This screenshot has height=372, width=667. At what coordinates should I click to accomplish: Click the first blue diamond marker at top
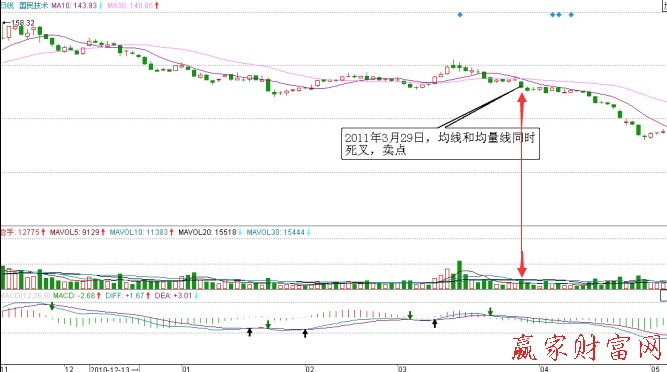click(x=460, y=14)
